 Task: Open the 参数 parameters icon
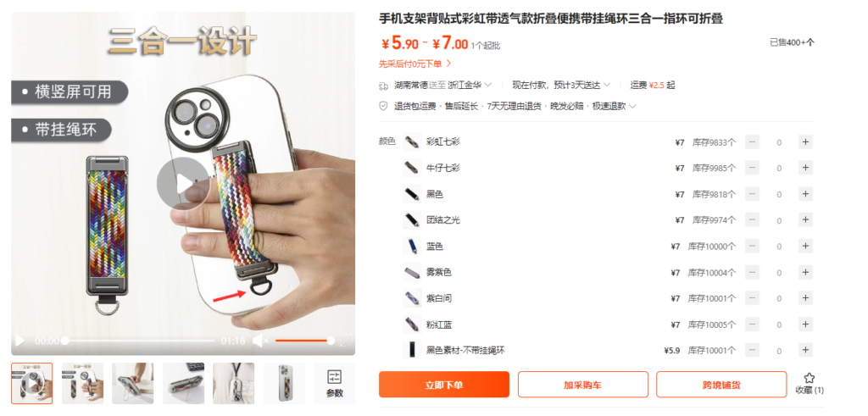click(x=334, y=384)
